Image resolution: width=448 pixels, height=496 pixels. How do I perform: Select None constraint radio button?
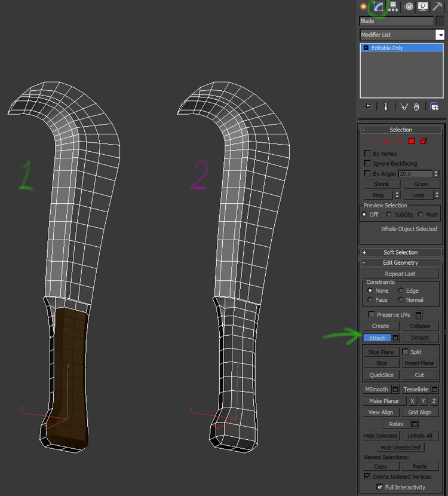coord(370,290)
